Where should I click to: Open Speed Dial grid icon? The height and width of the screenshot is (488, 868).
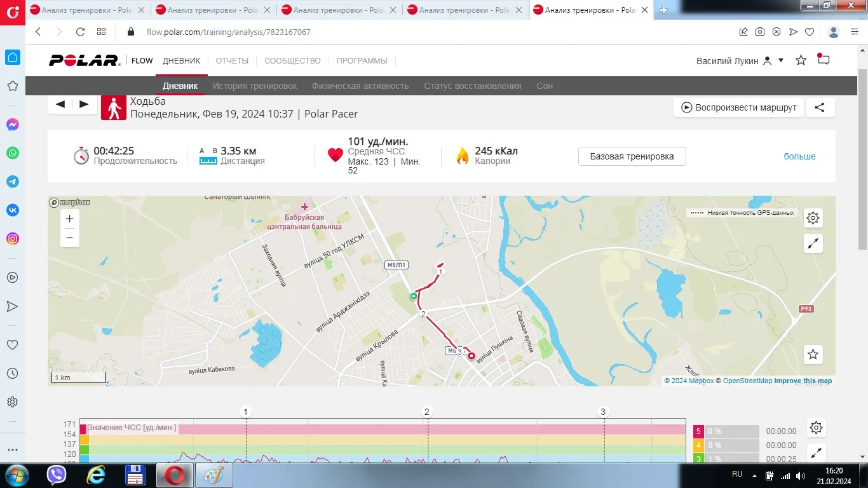pos(101,32)
